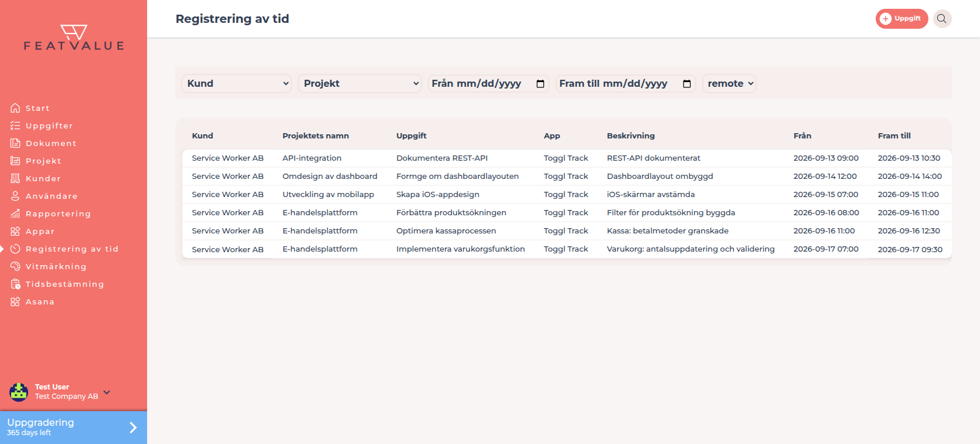Click the Asana grid icon
The height and width of the screenshot is (444, 980).
click(x=15, y=301)
